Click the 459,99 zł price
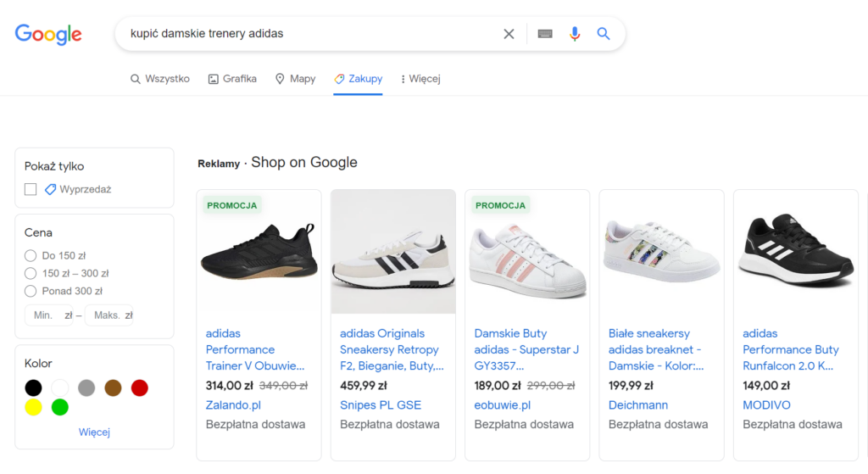Image resolution: width=868 pixels, height=474 pixels. pyautogui.click(x=363, y=386)
